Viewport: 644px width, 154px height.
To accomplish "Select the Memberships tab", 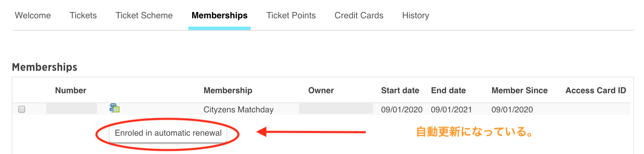I will pyautogui.click(x=220, y=15).
